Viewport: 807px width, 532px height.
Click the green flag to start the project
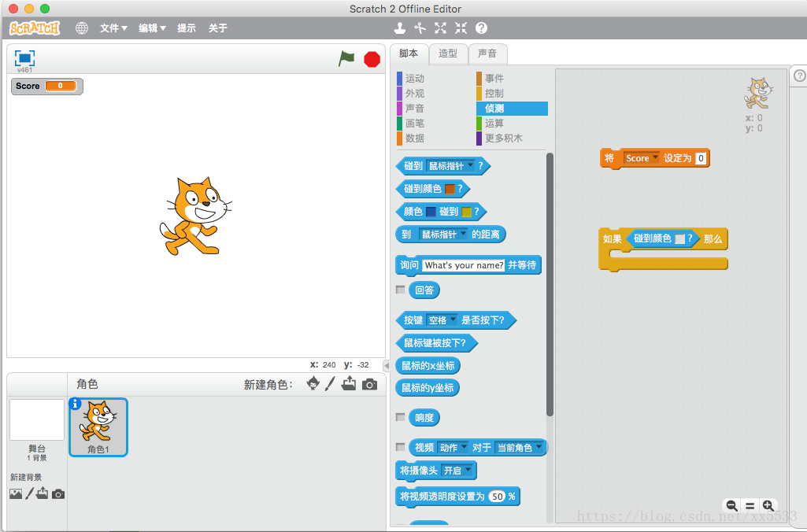pos(346,59)
